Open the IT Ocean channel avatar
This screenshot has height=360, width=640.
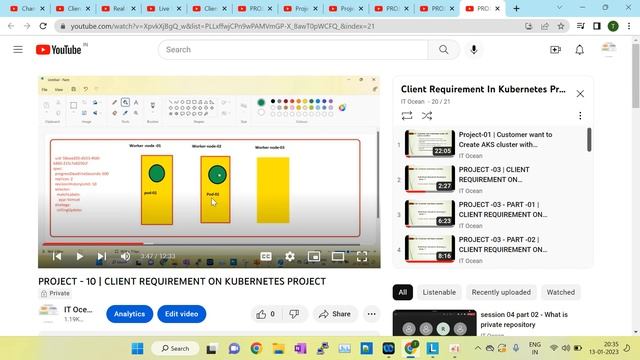tap(48, 313)
